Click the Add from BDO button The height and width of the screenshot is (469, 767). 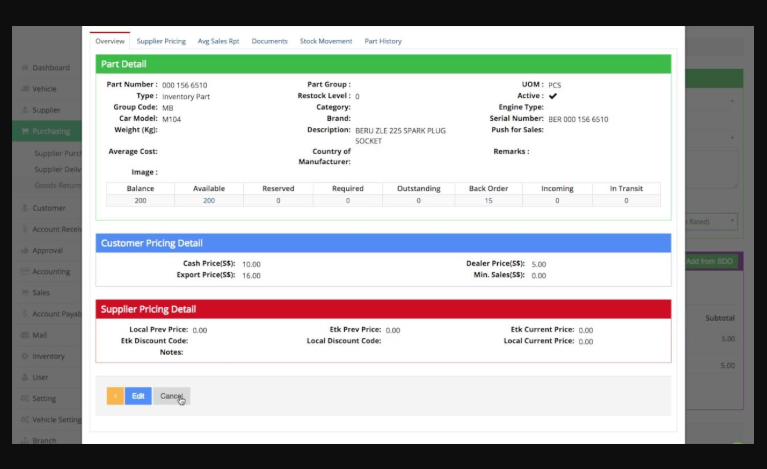pyautogui.click(x=711, y=261)
